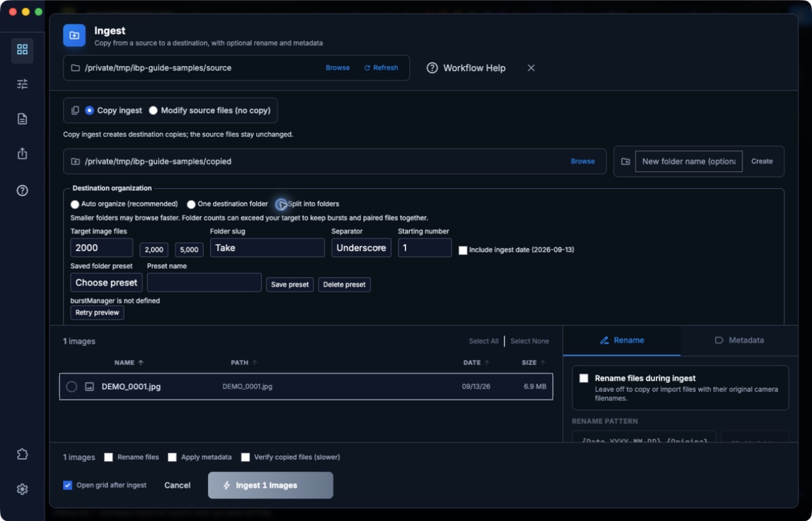Enable Verify copied files (slower)
Screen dimensions: 812x521
245,457
